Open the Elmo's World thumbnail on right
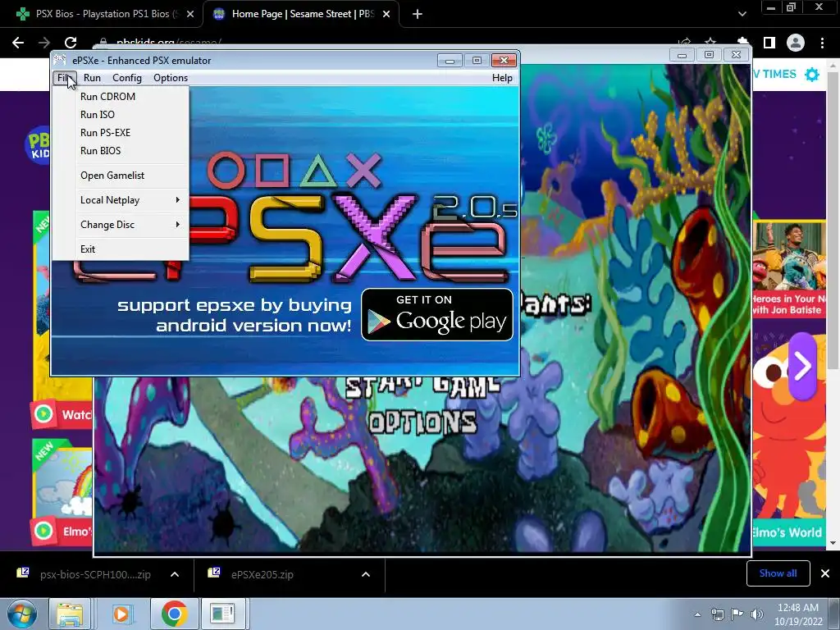The height and width of the screenshot is (630, 840). pyautogui.click(x=790, y=440)
